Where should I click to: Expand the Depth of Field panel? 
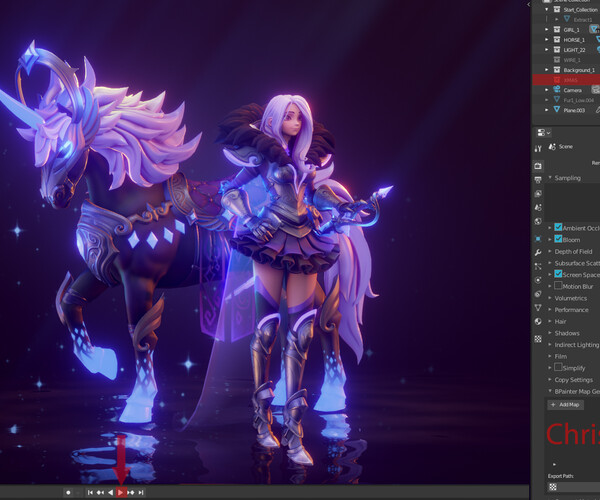coord(550,251)
